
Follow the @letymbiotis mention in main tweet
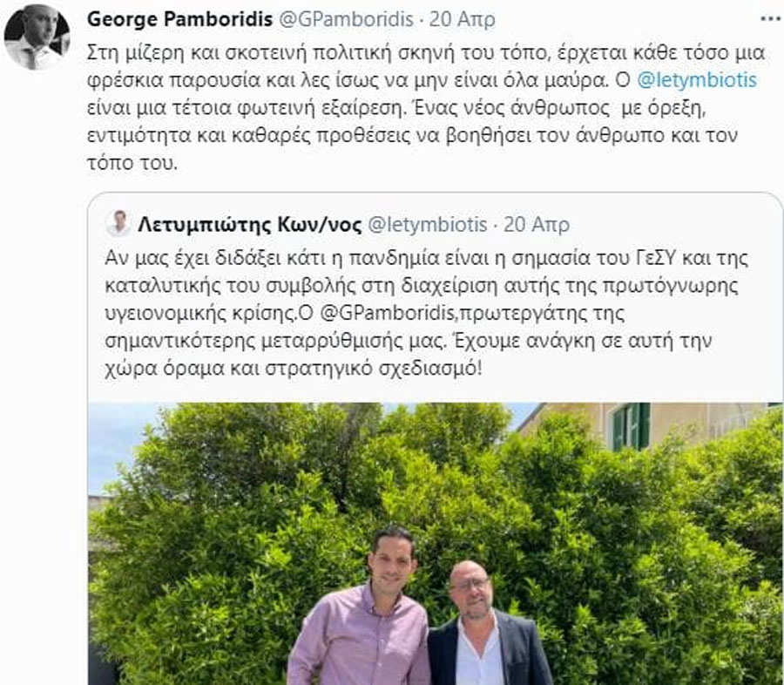pyautogui.click(x=697, y=80)
